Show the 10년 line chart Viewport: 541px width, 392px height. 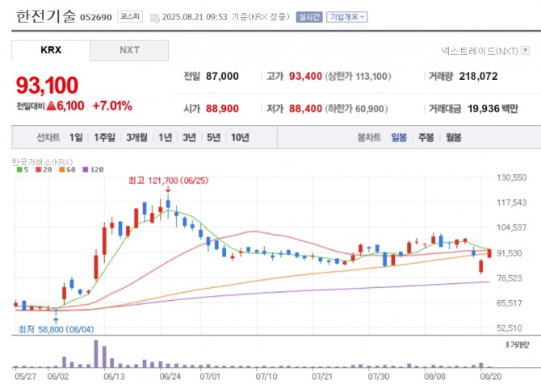[x=240, y=137]
